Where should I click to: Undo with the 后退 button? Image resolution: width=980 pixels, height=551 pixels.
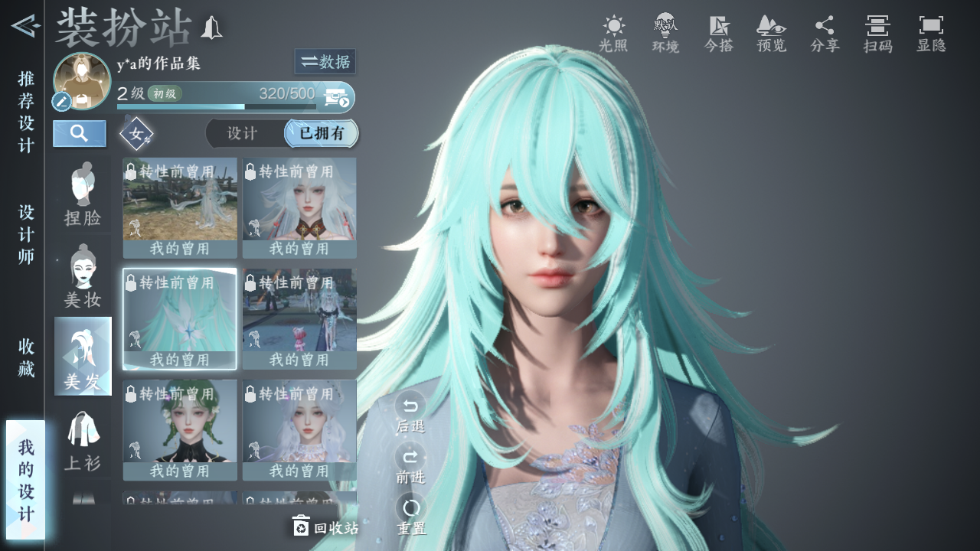click(410, 413)
